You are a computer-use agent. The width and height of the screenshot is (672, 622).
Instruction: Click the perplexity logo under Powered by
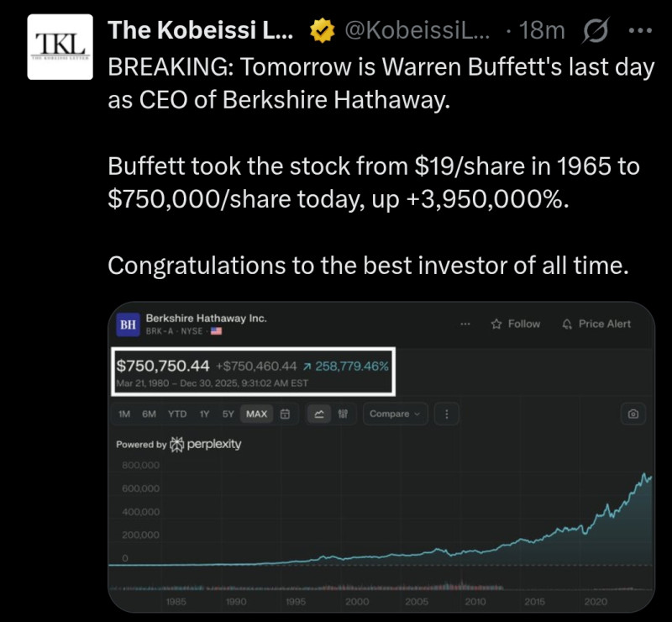click(x=206, y=444)
